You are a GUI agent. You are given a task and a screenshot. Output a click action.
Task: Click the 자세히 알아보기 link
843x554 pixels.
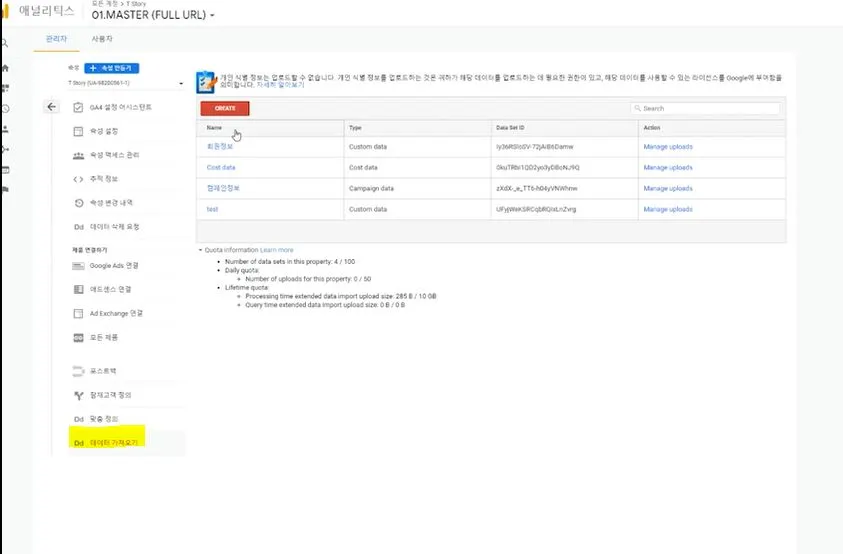(280, 85)
